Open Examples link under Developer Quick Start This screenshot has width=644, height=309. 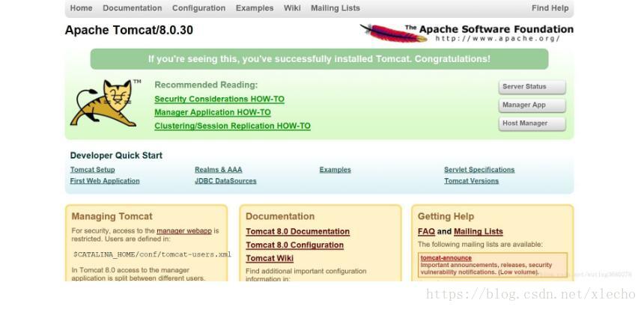(x=335, y=170)
